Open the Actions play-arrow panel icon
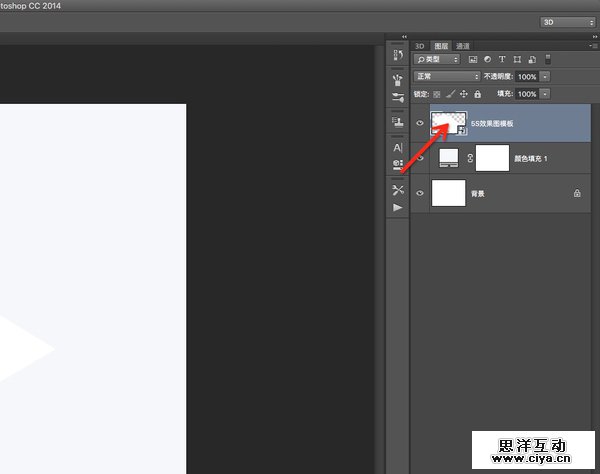This screenshot has width=600, height=474. pos(398,207)
